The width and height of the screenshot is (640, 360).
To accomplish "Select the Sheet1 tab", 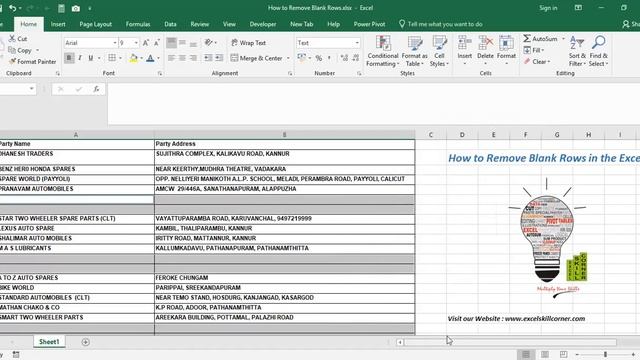I will pyautogui.click(x=49, y=342).
